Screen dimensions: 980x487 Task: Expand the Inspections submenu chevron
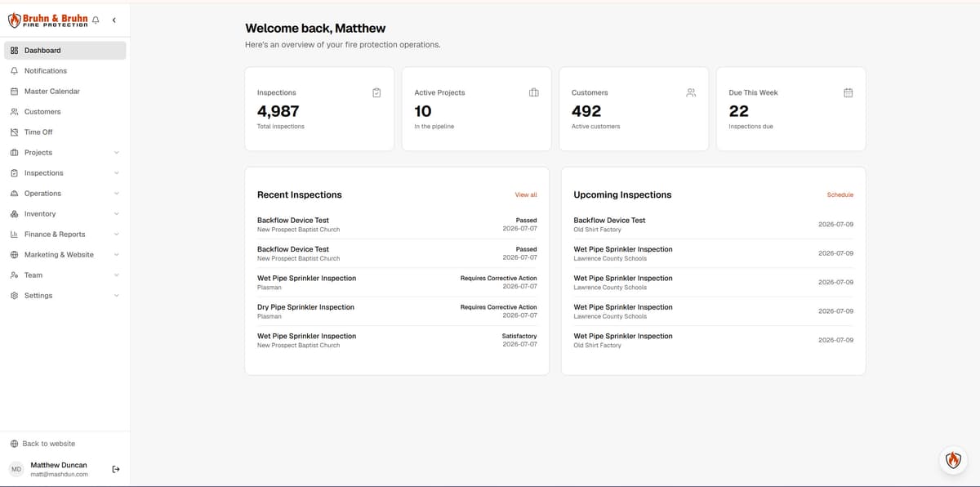coord(116,173)
